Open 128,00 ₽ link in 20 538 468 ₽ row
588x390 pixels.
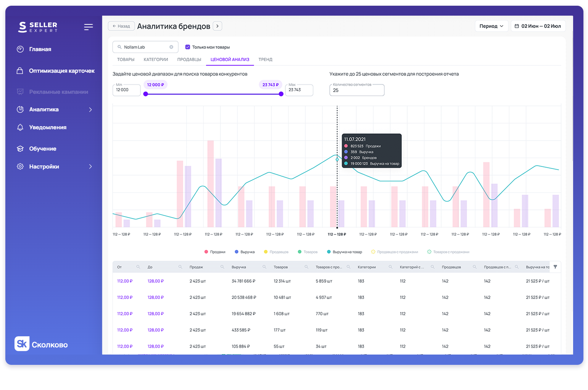pos(156,297)
